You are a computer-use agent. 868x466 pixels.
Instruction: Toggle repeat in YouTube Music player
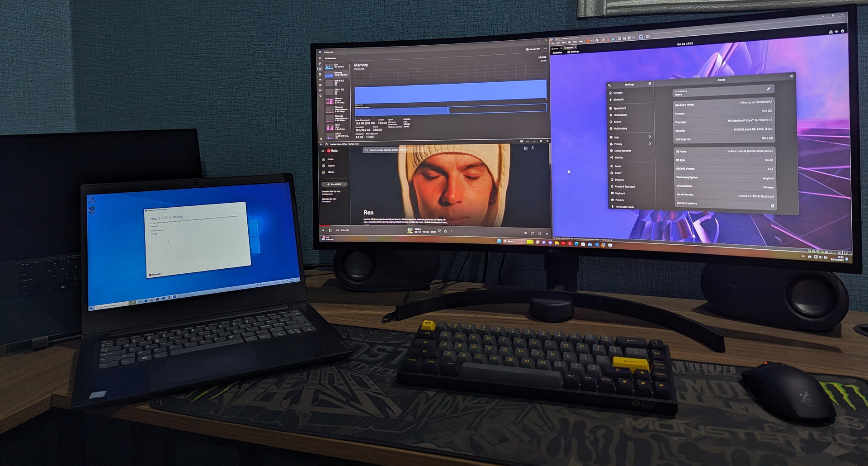tap(532, 233)
